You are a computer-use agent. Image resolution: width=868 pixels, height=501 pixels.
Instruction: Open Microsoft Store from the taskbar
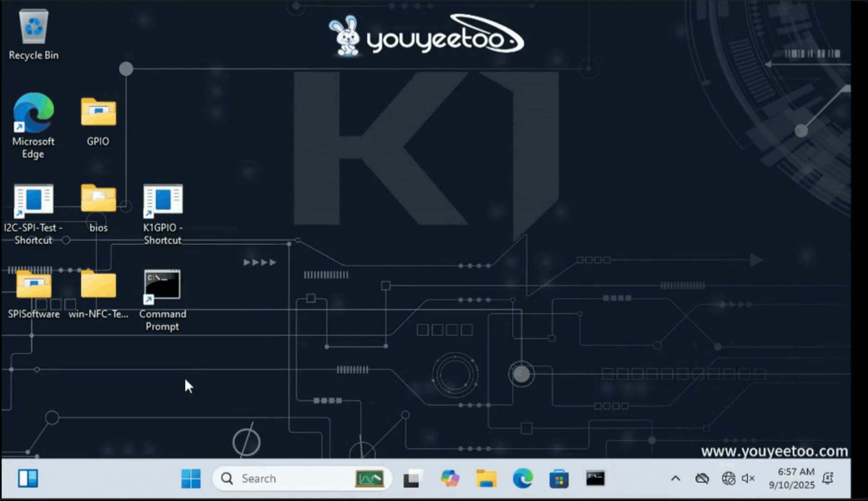559,478
